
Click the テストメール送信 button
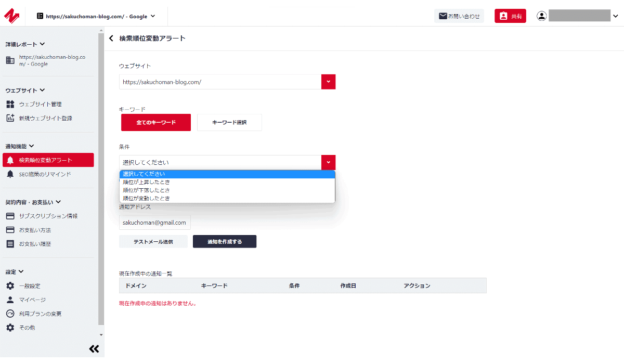153,242
